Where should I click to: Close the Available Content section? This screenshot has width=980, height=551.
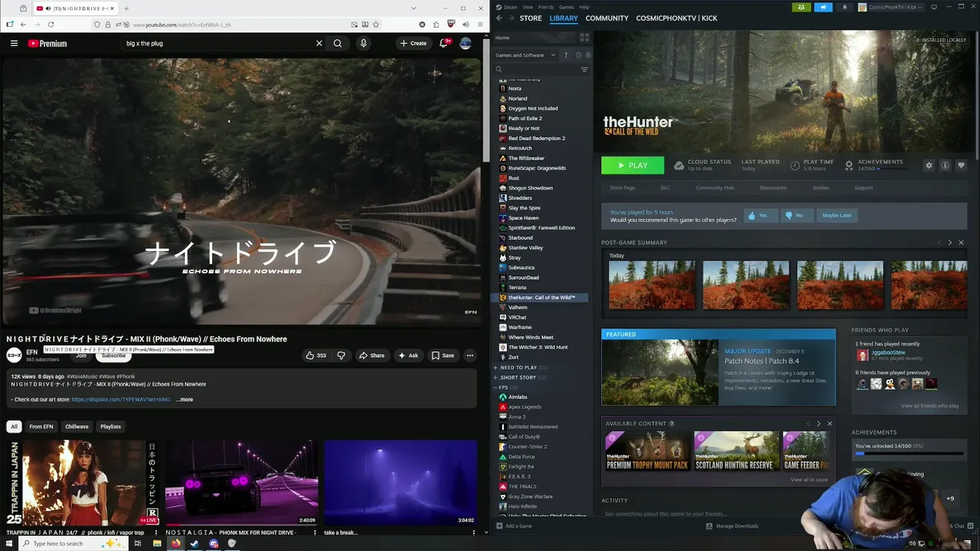coord(829,423)
